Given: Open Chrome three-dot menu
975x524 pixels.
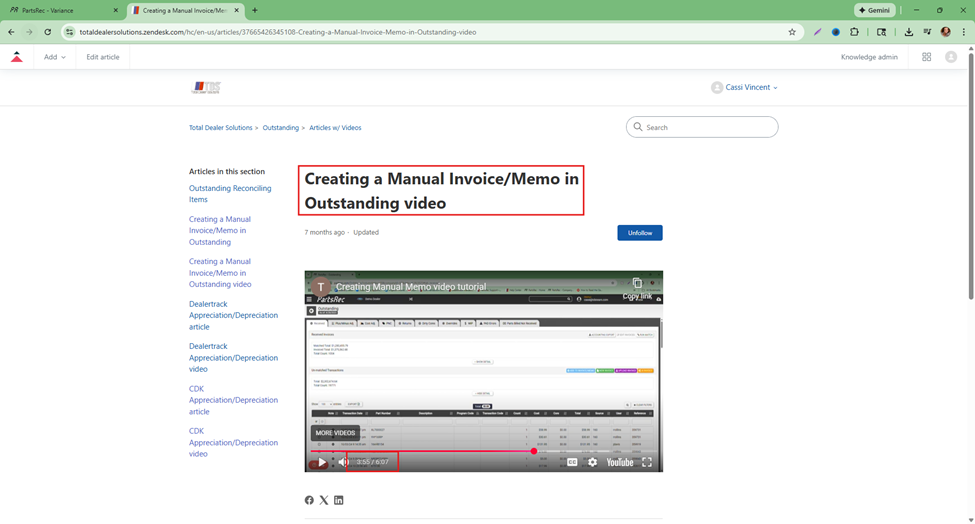Looking at the screenshot, I should click(x=964, y=32).
